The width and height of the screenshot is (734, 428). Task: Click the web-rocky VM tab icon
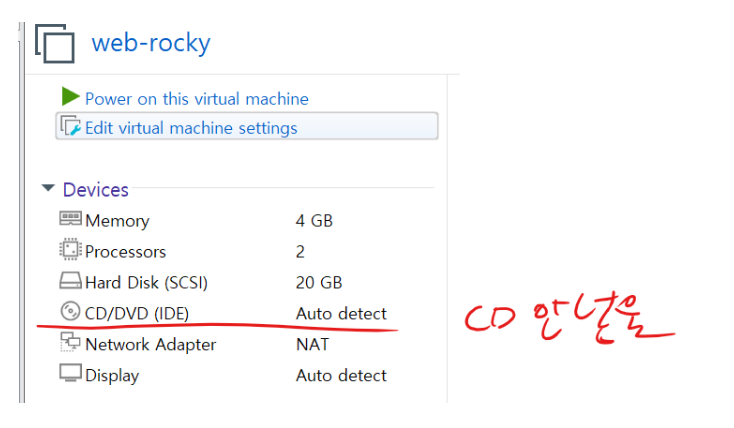tap(54, 45)
